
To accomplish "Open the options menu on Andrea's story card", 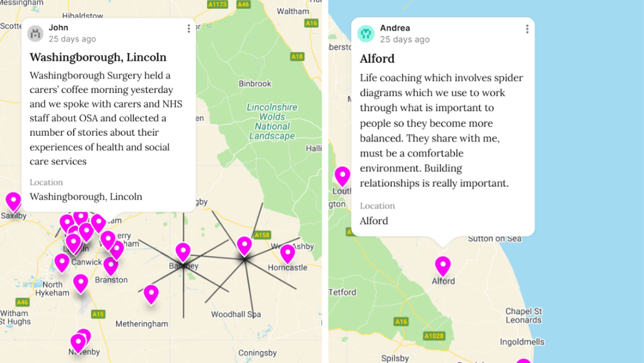I will pyautogui.click(x=527, y=28).
